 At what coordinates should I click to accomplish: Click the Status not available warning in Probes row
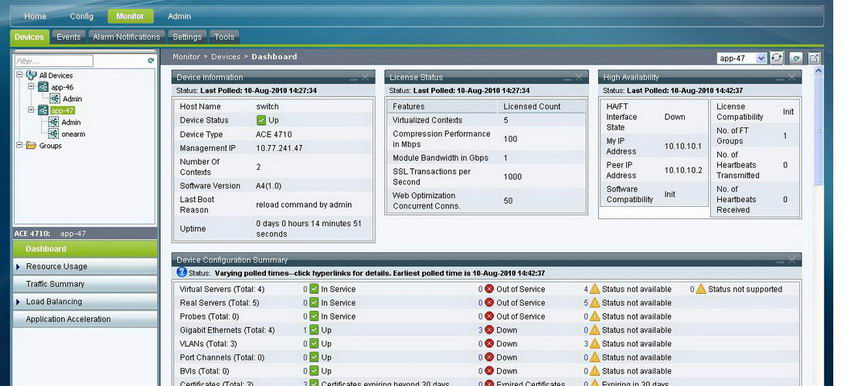click(x=595, y=316)
